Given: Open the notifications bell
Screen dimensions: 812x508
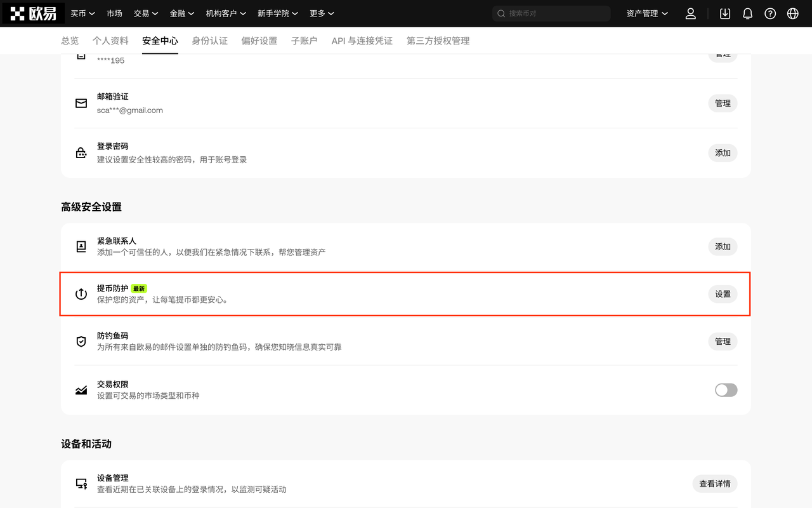Looking at the screenshot, I should [x=747, y=13].
